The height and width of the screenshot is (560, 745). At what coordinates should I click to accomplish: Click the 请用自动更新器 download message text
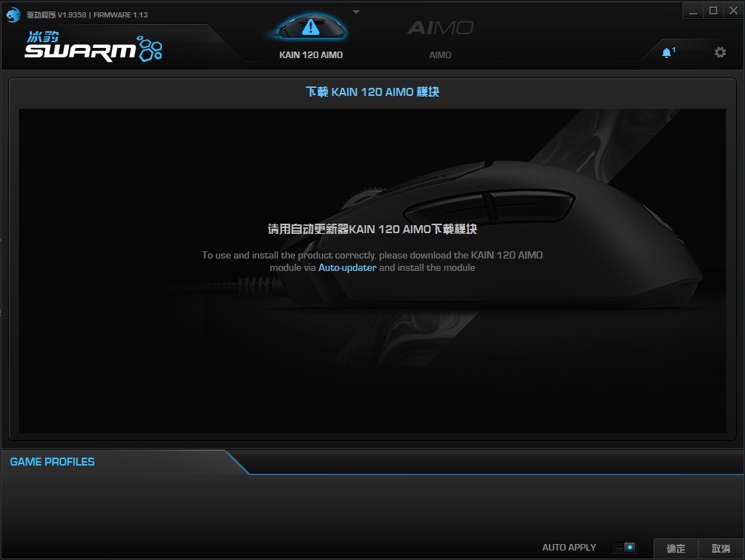[372, 229]
